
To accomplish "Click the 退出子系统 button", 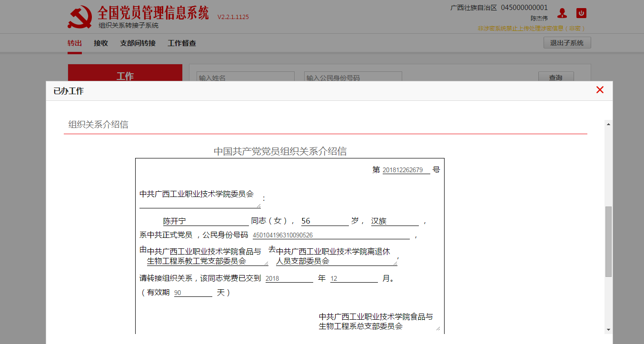I will [x=567, y=42].
